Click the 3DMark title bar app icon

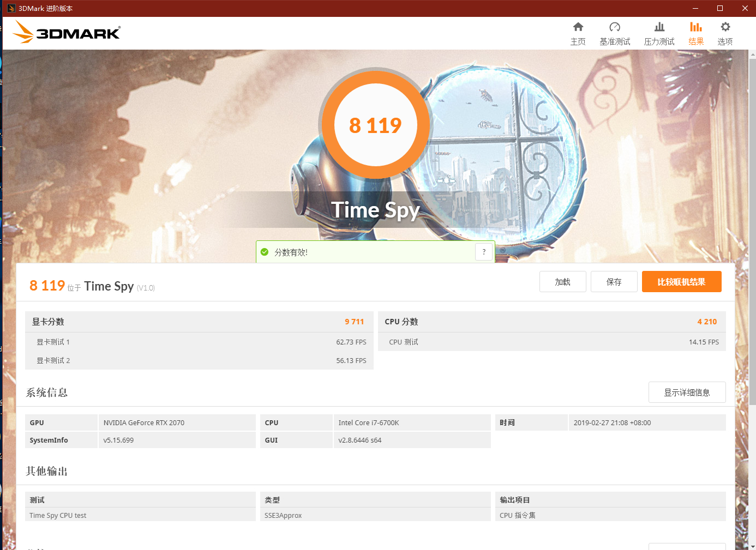pyautogui.click(x=11, y=8)
